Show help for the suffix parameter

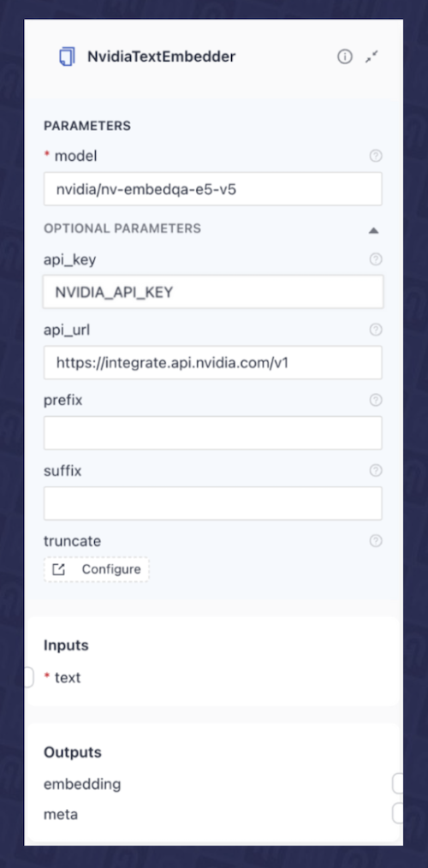(x=376, y=471)
